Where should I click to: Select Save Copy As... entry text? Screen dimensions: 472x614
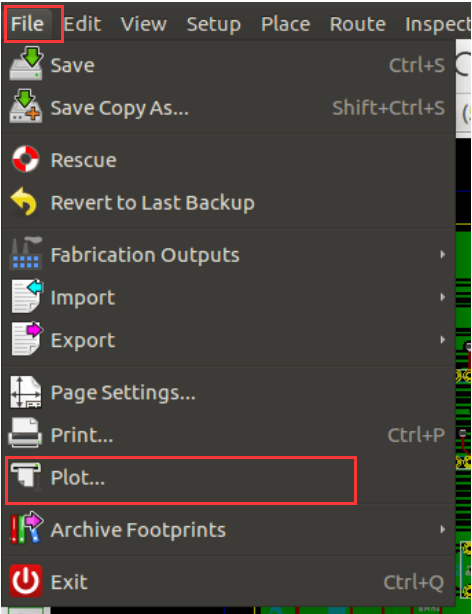coord(119,108)
